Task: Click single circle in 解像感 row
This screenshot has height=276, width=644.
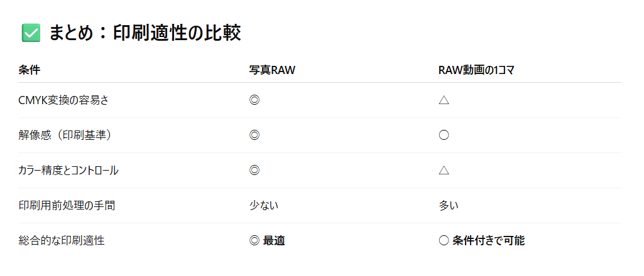Action: (444, 135)
